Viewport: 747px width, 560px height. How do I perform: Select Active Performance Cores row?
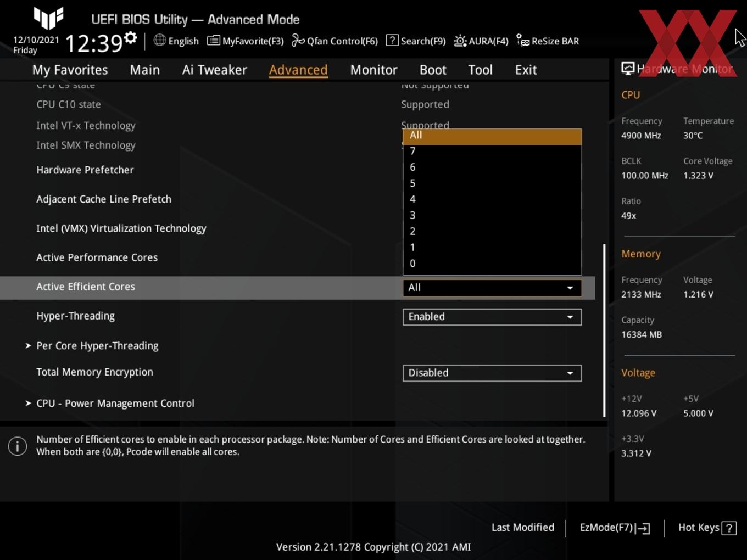click(x=97, y=257)
